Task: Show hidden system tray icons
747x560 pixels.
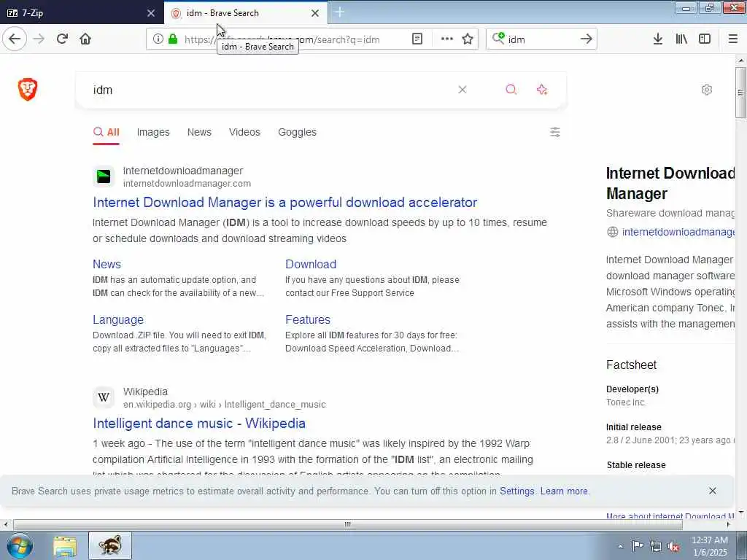Action: [620, 546]
